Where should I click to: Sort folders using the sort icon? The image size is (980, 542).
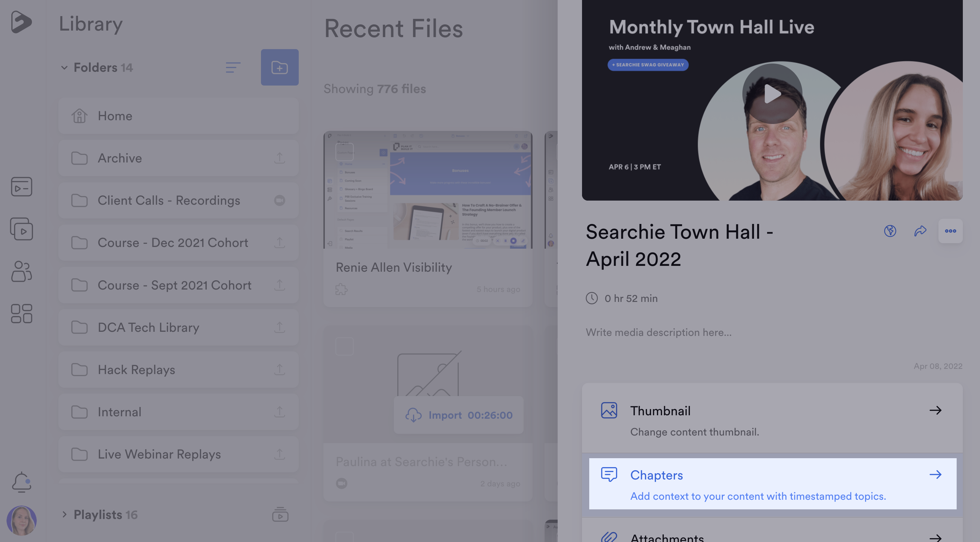tap(233, 67)
